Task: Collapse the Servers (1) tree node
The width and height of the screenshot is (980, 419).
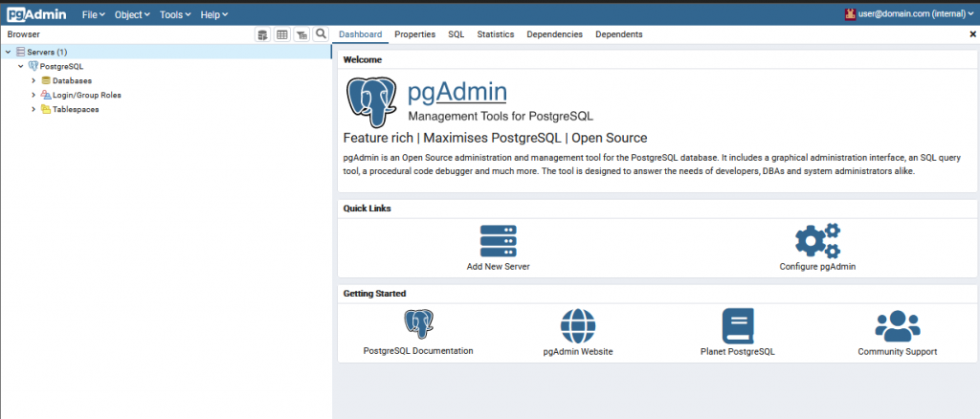Action: pos(8,52)
